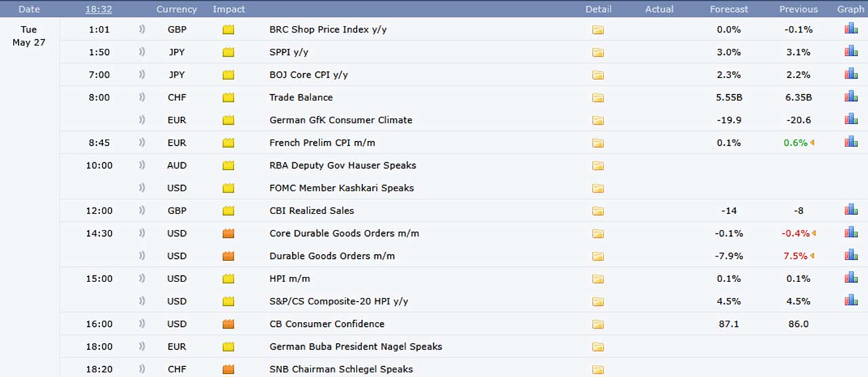Click graph icon for CBI Realized Sales
The width and height of the screenshot is (868, 377).
point(850,210)
